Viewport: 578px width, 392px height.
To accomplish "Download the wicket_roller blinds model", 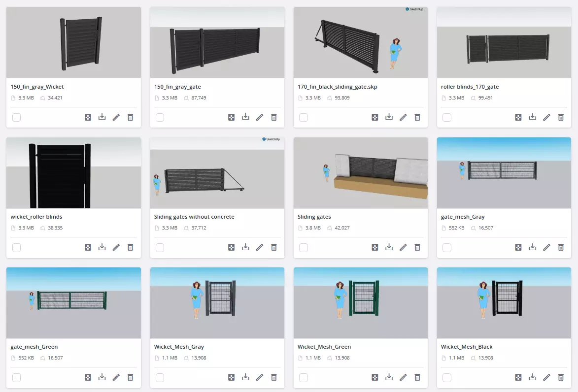I will pos(102,247).
